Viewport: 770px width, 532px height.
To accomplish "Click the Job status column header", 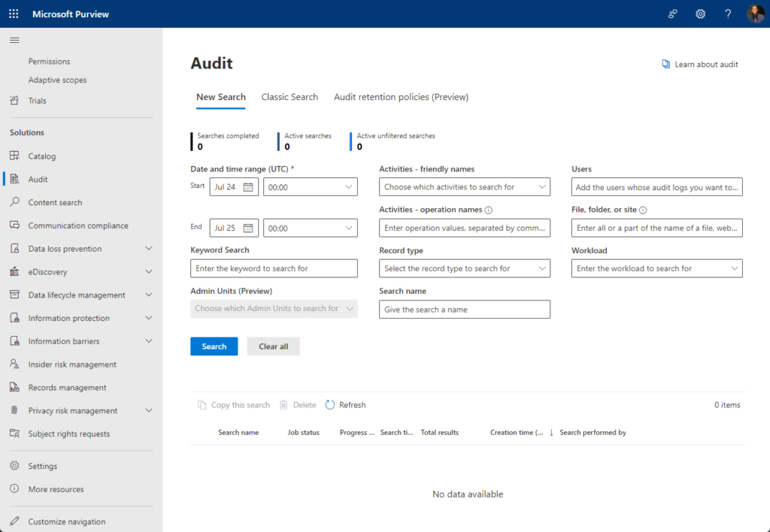I will coord(304,432).
